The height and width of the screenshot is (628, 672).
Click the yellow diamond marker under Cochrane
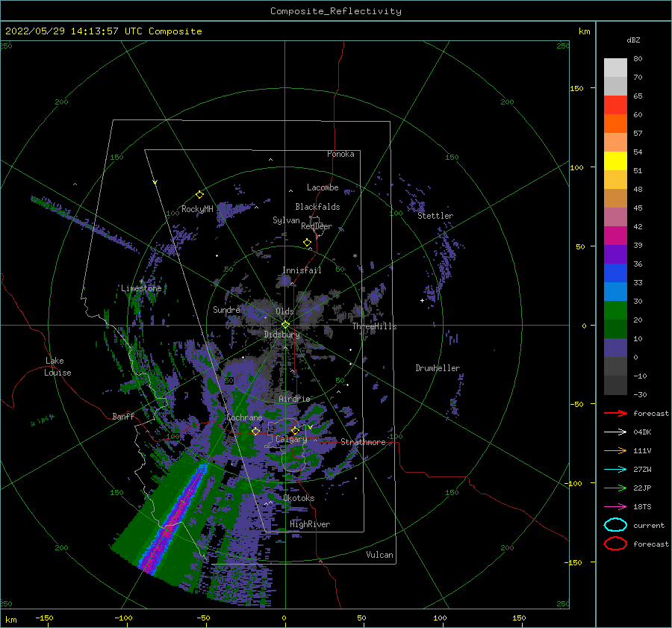(255, 432)
